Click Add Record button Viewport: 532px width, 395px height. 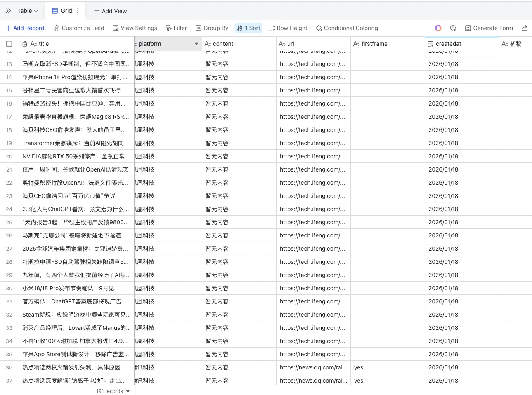tap(25, 28)
